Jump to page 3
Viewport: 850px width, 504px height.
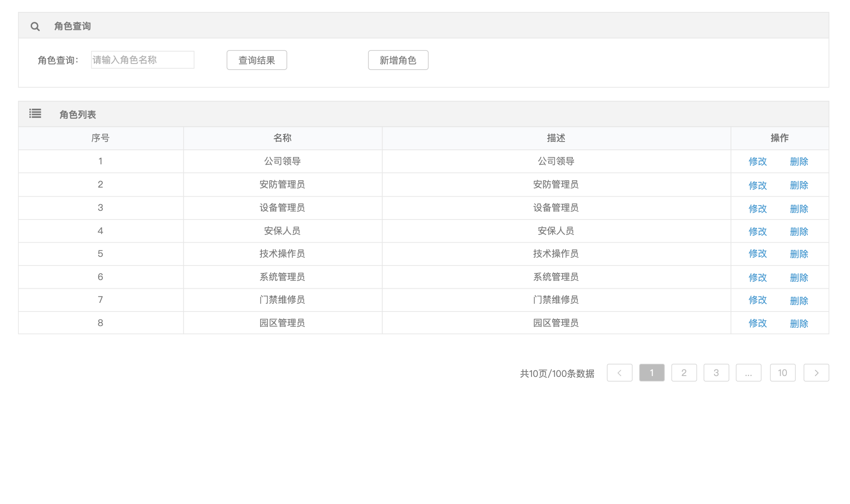(716, 373)
